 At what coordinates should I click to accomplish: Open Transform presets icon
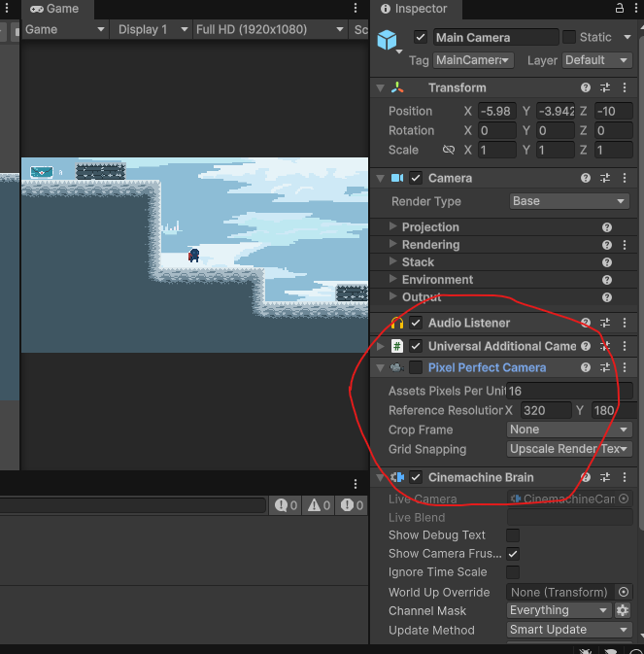[605, 87]
